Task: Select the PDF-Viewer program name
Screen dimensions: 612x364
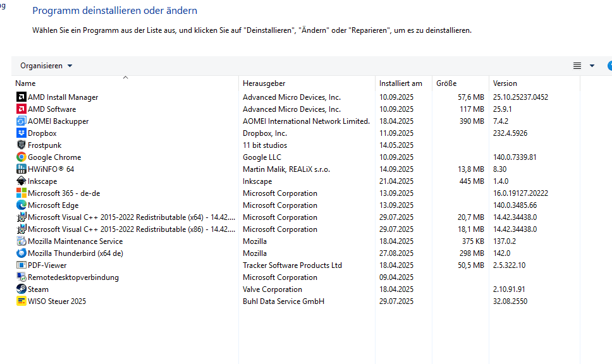Action: (47, 265)
